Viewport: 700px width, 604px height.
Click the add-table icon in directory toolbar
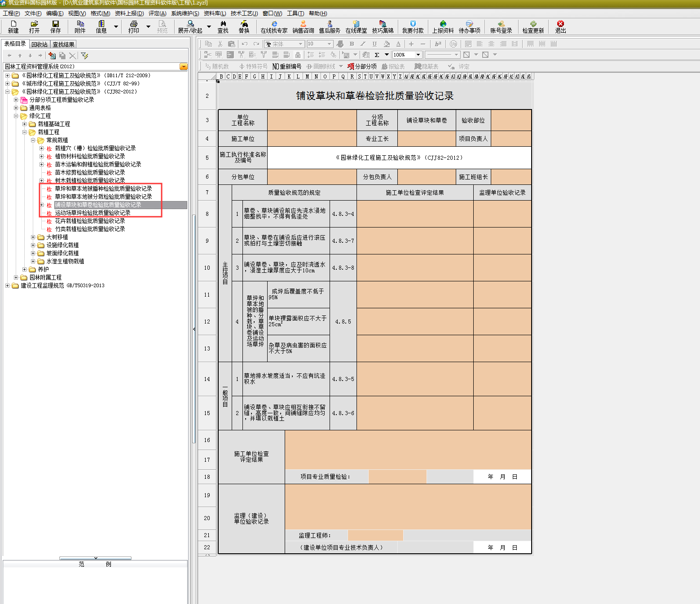52,56
